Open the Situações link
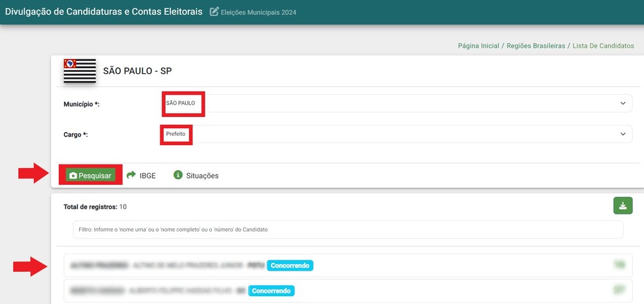The width and height of the screenshot is (644, 304). 202,176
